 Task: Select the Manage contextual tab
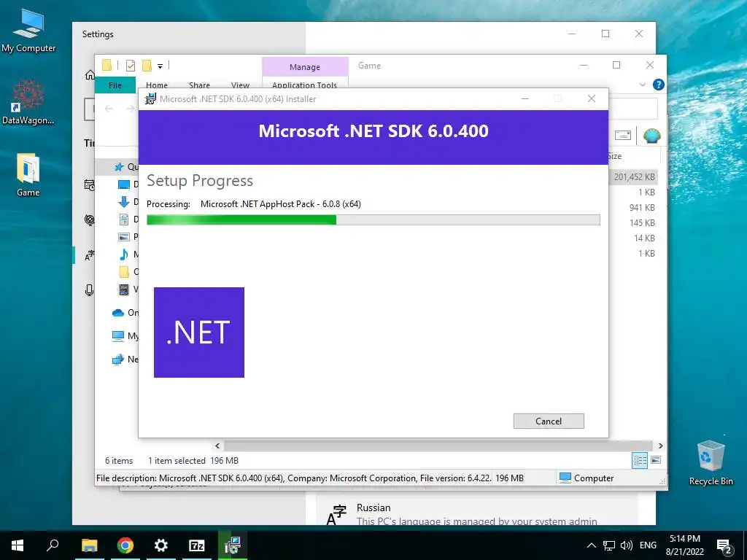pos(305,67)
